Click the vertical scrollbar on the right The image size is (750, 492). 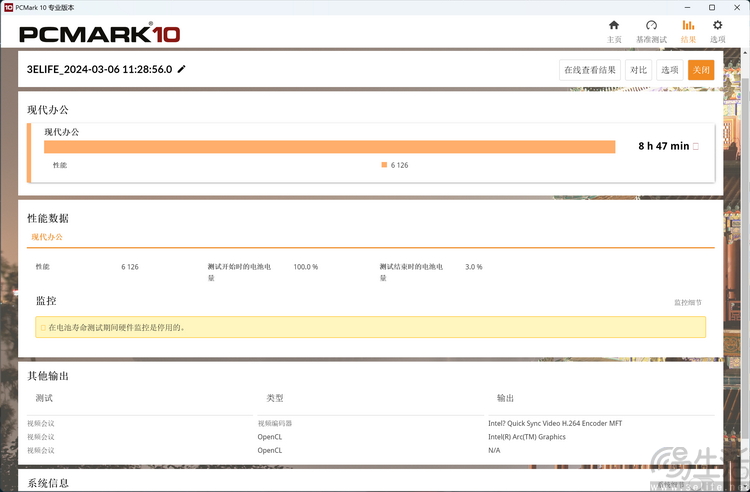(x=746, y=250)
